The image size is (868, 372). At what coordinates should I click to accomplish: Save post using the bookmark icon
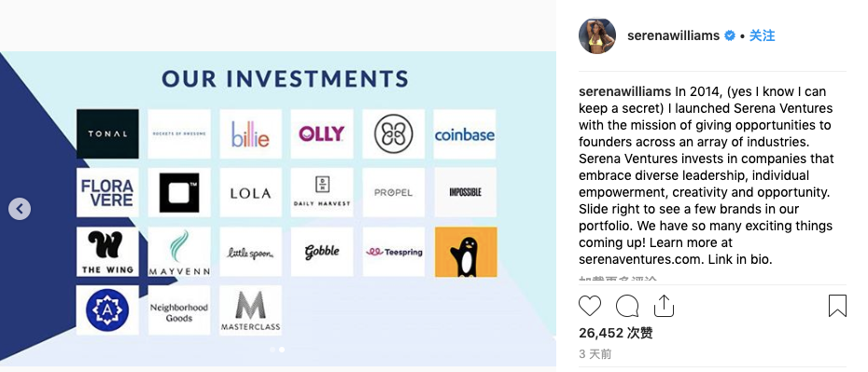tap(837, 306)
